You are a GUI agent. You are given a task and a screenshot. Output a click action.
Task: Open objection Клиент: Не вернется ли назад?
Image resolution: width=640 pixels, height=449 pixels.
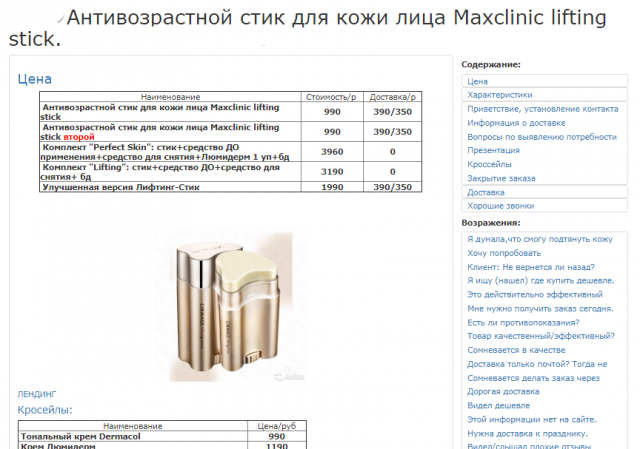(x=531, y=267)
